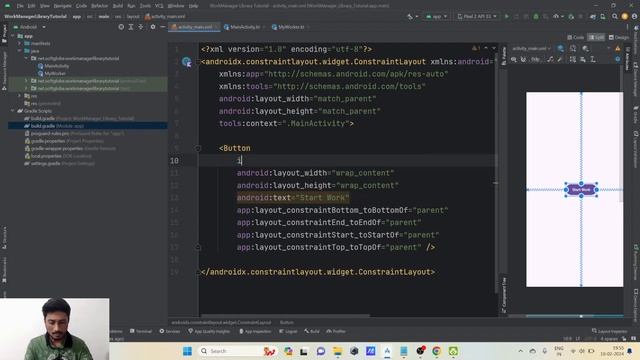Open activity_main.xml file dropdown in design toolbar

click(531, 49)
